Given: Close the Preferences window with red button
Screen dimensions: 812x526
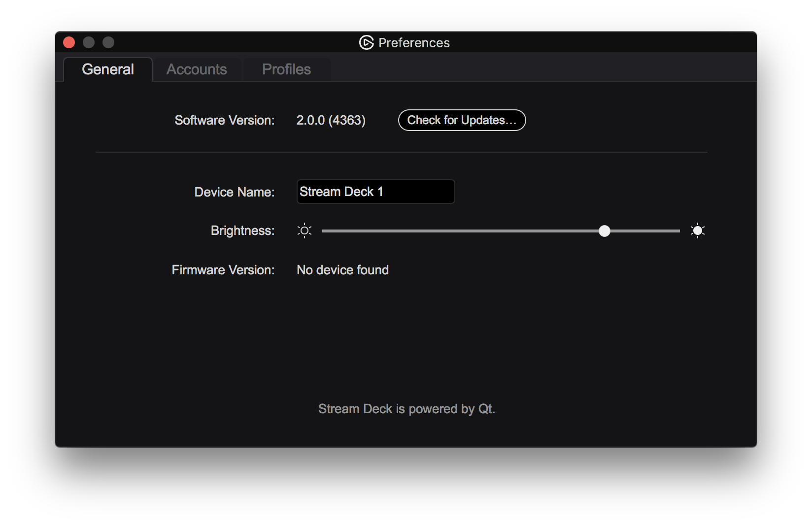Looking at the screenshot, I should [69, 43].
